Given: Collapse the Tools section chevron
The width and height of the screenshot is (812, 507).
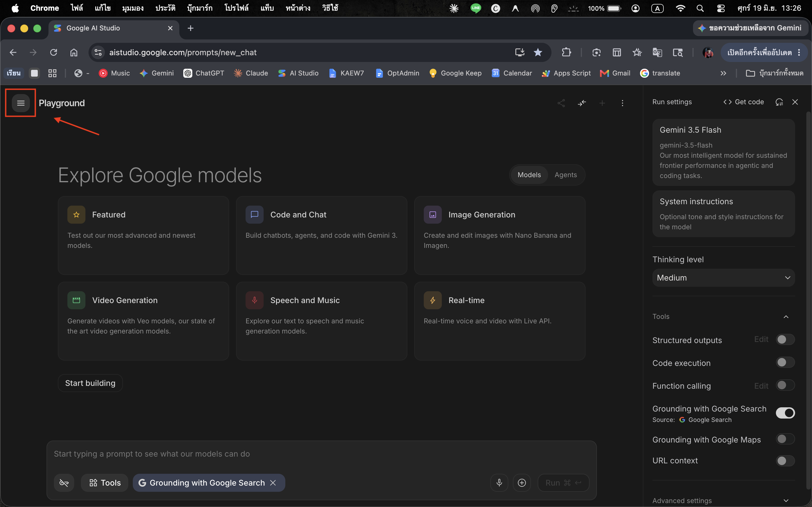Looking at the screenshot, I should click(x=786, y=317).
